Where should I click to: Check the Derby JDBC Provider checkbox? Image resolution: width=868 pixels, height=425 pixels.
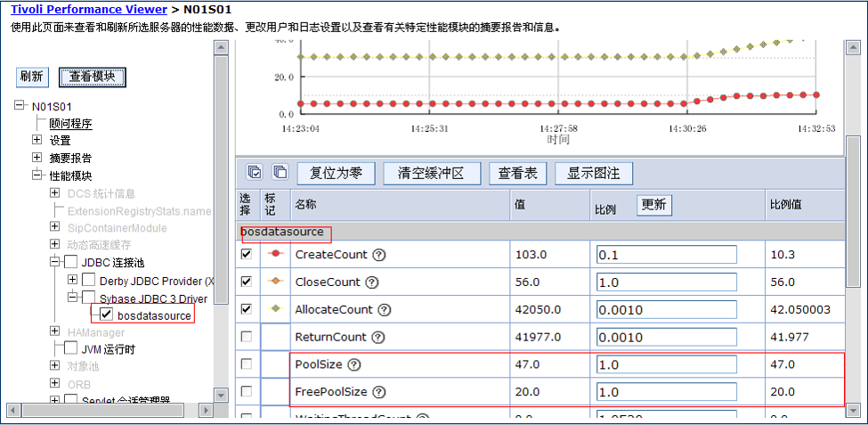pyautogui.click(x=89, y=280)
